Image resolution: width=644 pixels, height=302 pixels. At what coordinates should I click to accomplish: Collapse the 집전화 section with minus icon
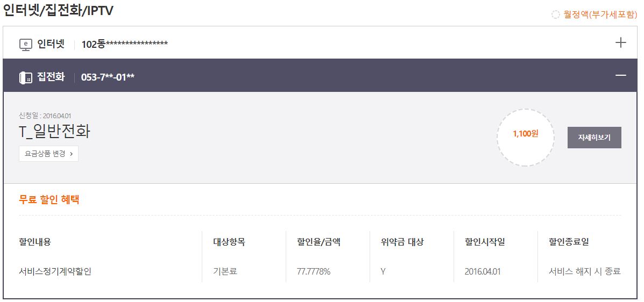[x=620, y=76]
